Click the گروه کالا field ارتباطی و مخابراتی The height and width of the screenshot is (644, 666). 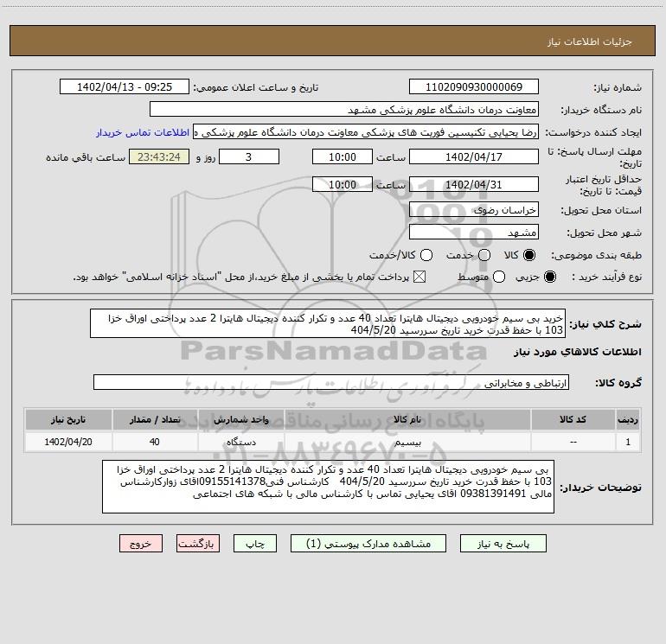tap(331, 382)
